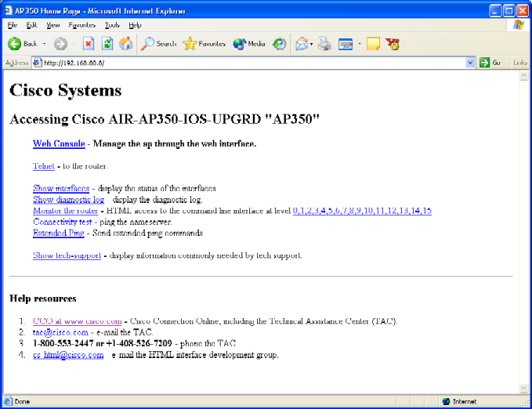Stop page loading with the red X icon
Screen dimensions: 532x409
89,44
